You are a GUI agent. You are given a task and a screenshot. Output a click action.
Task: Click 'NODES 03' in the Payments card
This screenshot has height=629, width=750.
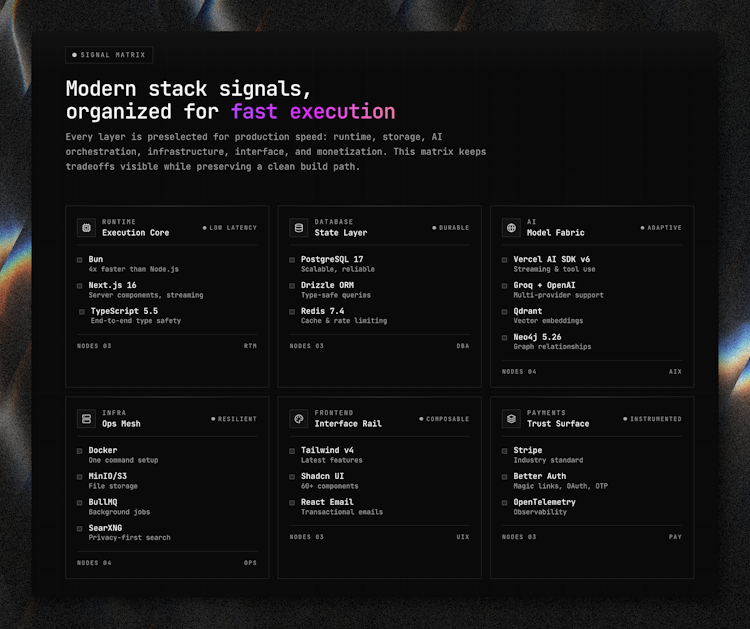tap(519, 537)
